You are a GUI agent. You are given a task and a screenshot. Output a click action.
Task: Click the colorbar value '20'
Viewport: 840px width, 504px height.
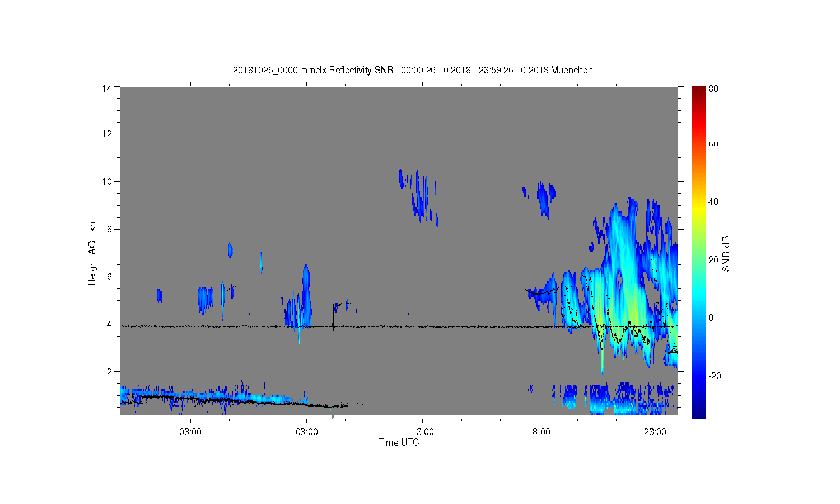(713, 260)
